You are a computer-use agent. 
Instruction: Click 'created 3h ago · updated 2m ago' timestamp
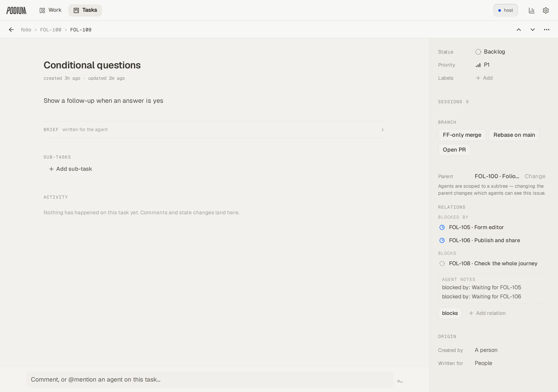[x=84, y=78]
